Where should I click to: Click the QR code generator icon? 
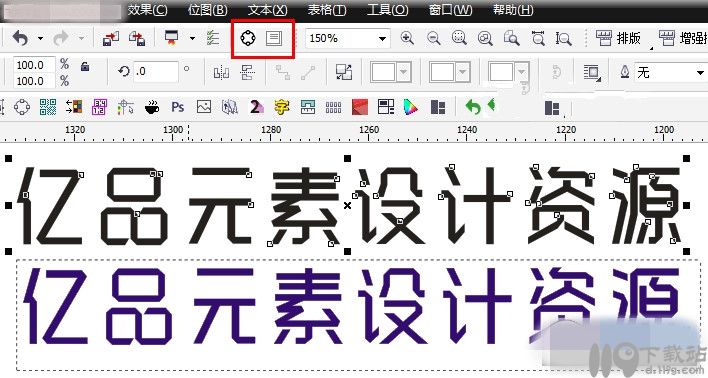[x=48, y=107]
